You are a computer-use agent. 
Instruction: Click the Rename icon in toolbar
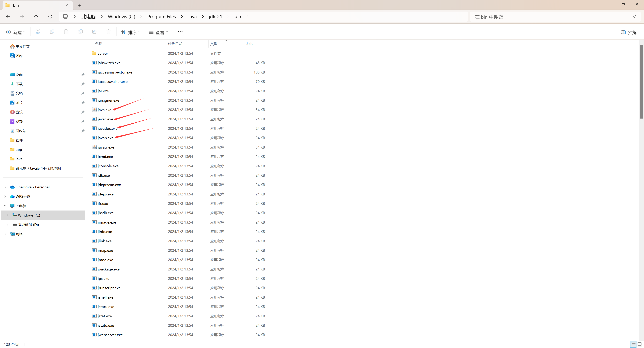pyautogui.click(x=80, y=32)
